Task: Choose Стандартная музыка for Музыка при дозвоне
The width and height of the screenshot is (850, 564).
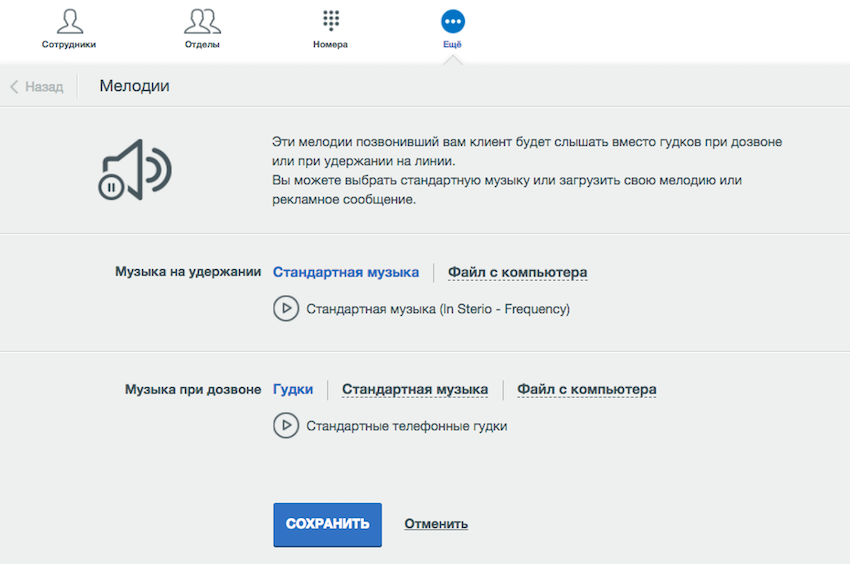Action: [x=415, y=389]
